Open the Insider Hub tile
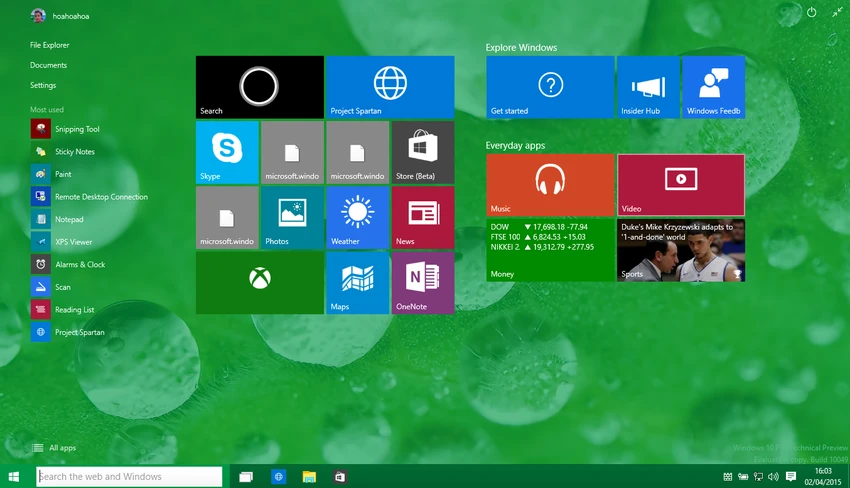The width and height of the screenshot is (850, 488). click(648, 87)
